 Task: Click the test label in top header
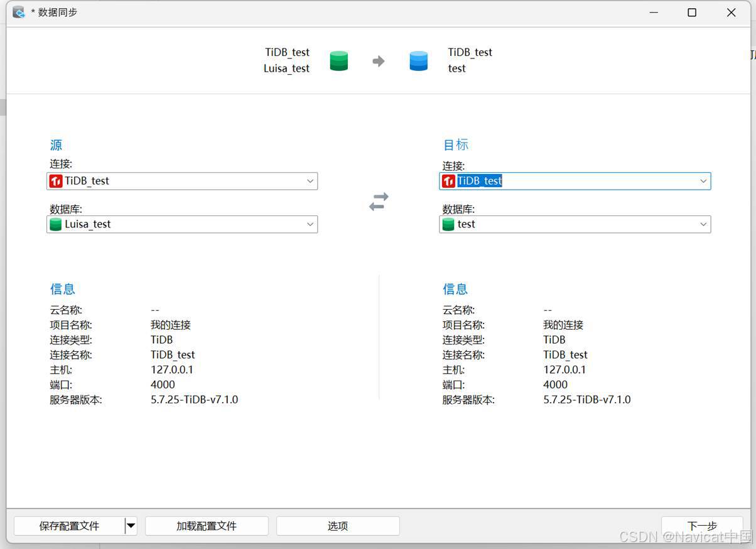[457, 68]
